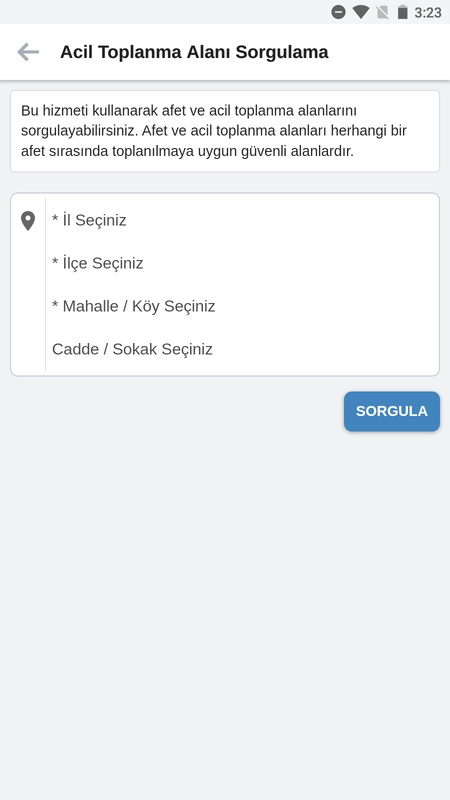Tap the asterisk before İlçe Seçiniz
This screenshot has width=450, height=800.
tap(55, 261)
